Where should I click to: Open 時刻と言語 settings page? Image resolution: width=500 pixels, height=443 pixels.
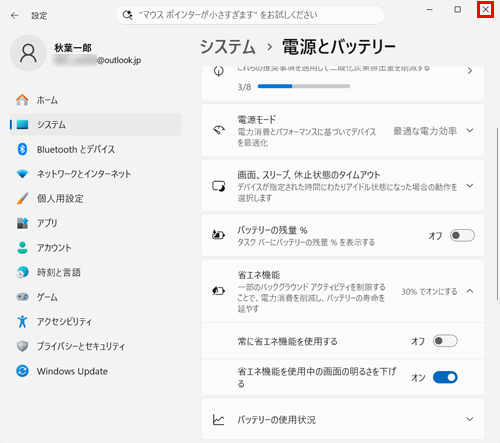pos(96,272)
